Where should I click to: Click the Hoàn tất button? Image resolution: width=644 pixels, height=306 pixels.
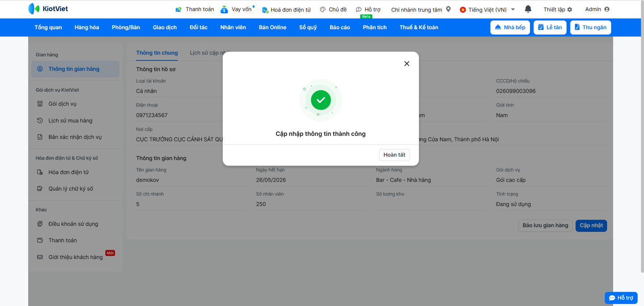click(394, 155)
